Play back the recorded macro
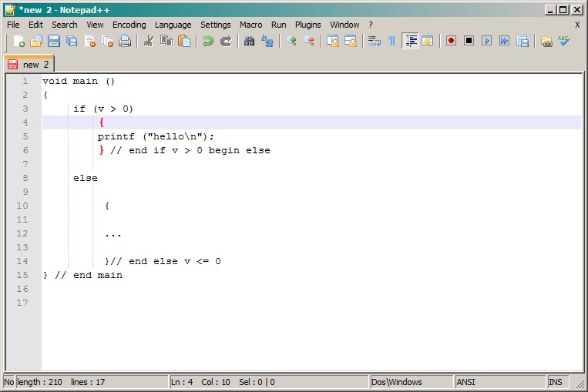 click(x=487, y=41)
